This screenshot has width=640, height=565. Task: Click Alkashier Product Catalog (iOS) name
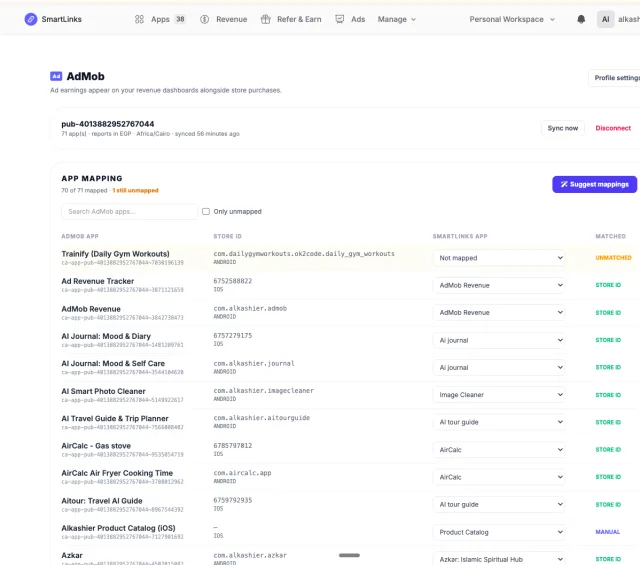pos(118,528)
